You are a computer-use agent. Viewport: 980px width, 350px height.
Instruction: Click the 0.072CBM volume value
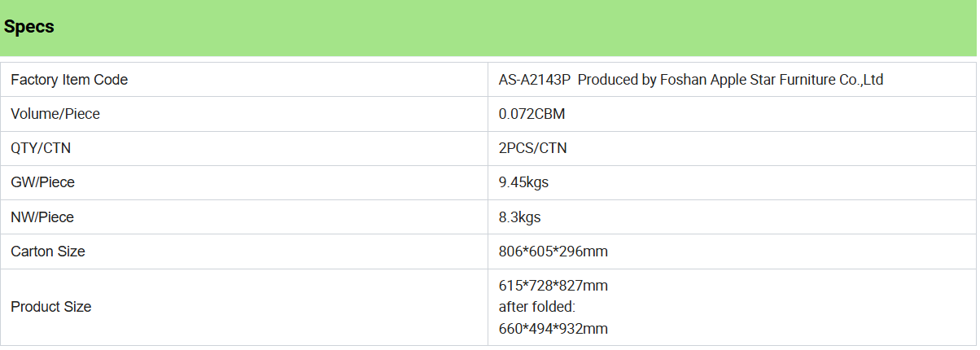(532, 114)
